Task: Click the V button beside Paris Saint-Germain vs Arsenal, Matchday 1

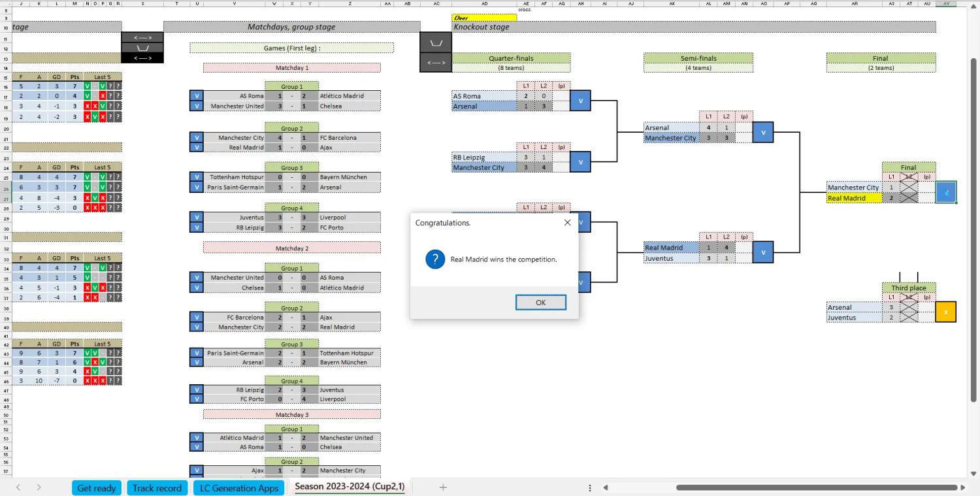Action: [x=196, y=188]
